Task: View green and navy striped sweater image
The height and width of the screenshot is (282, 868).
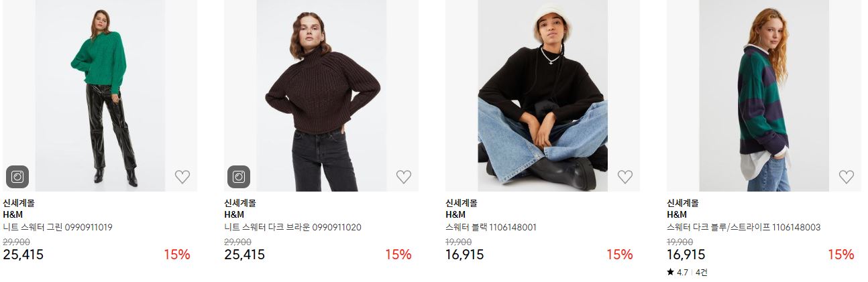Action: tap(764, 96)
